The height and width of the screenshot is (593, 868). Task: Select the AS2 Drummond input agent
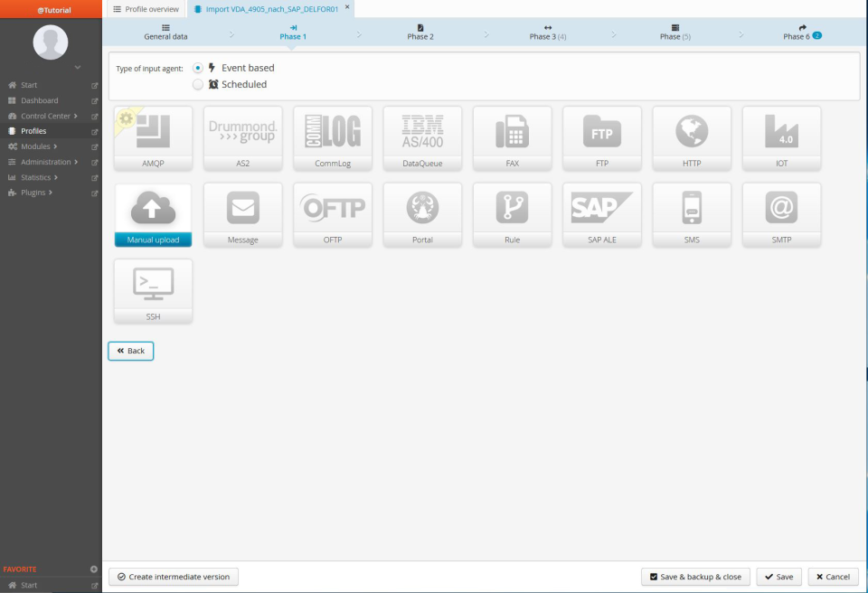click(242, 137)
